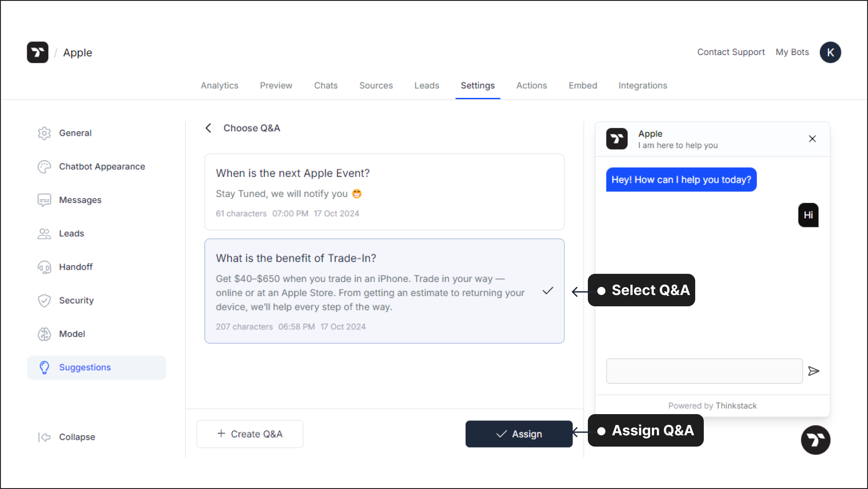868x489 pixels.
Task: Click the Thinkstack link in chat footer
Action: (x=736, y=406)
